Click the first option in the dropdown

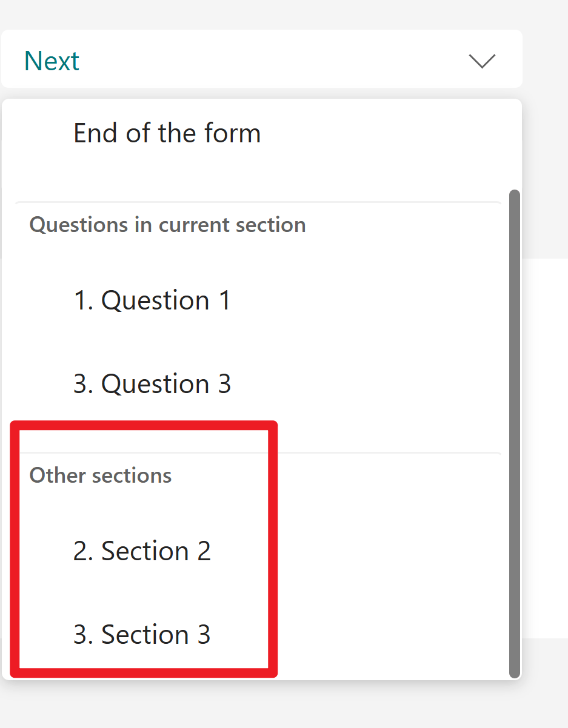coord(167,133)
